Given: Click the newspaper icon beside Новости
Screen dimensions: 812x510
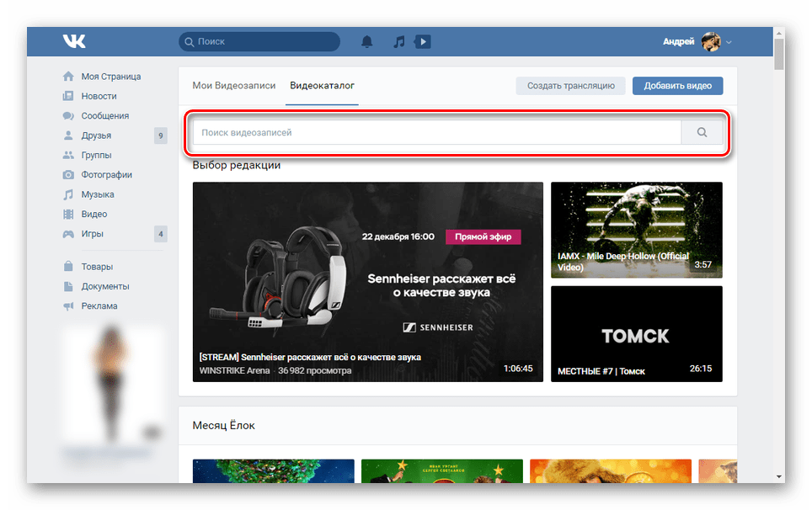Looking at the screenshot, I should 68,96.
